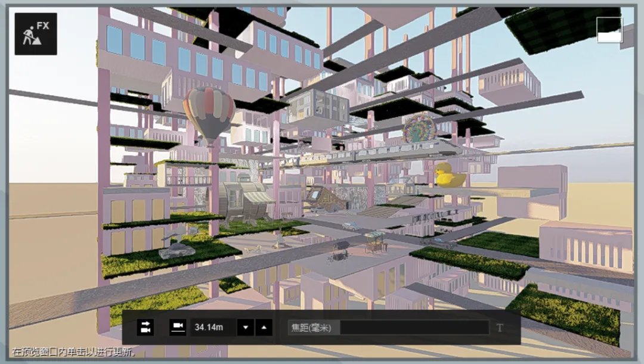Click the 焦距(毫米) slider label
Image resolution: width=644 pixels, height=364 pixels.
311,328
